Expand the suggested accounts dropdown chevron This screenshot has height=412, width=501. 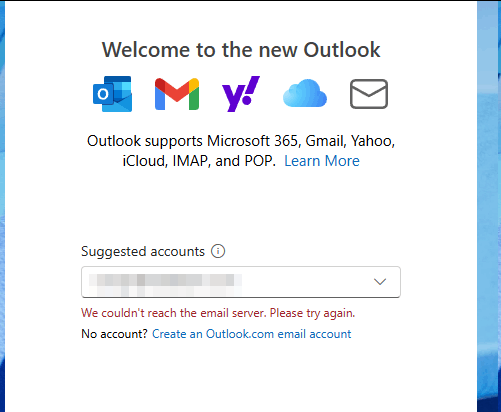click(x=380, y=282)
